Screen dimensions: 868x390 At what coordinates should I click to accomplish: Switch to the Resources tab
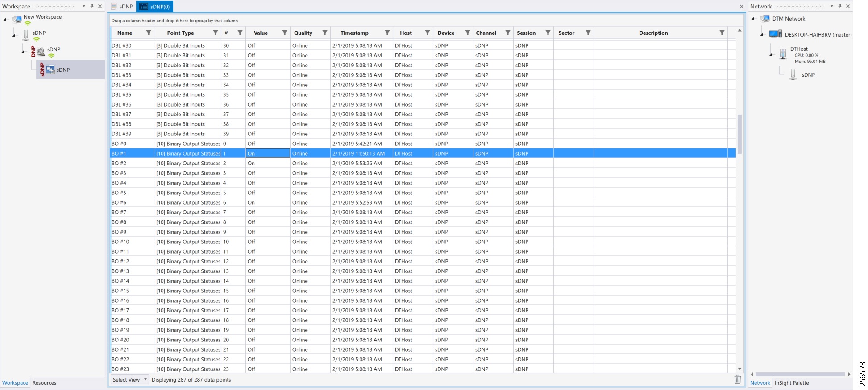click(44, 383)
